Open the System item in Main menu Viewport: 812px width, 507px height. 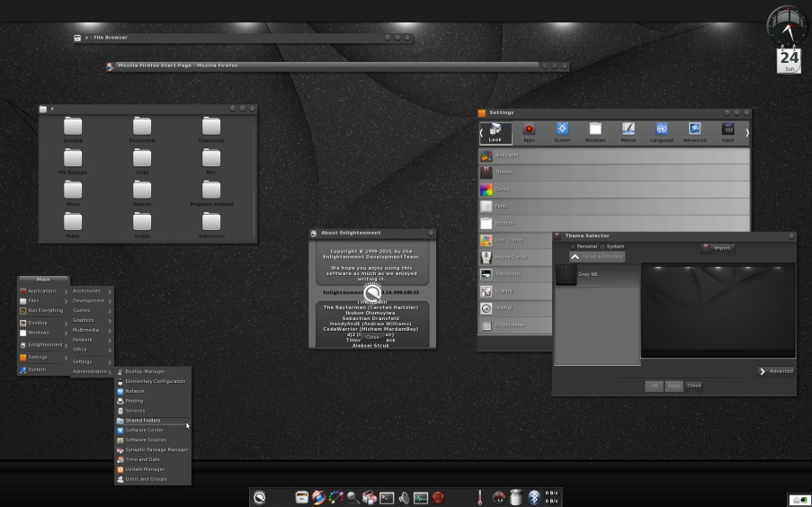coord(43,369)
